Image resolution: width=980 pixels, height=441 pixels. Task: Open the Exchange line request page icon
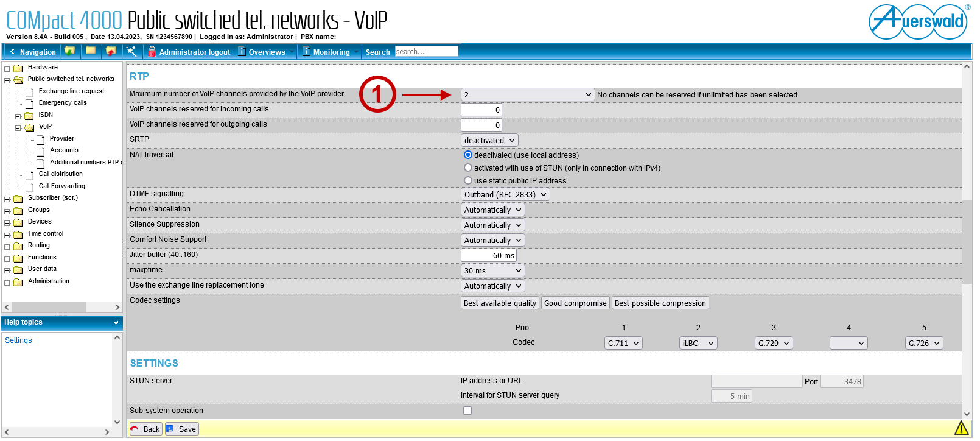pyautogui.click(x=29, y=92)
